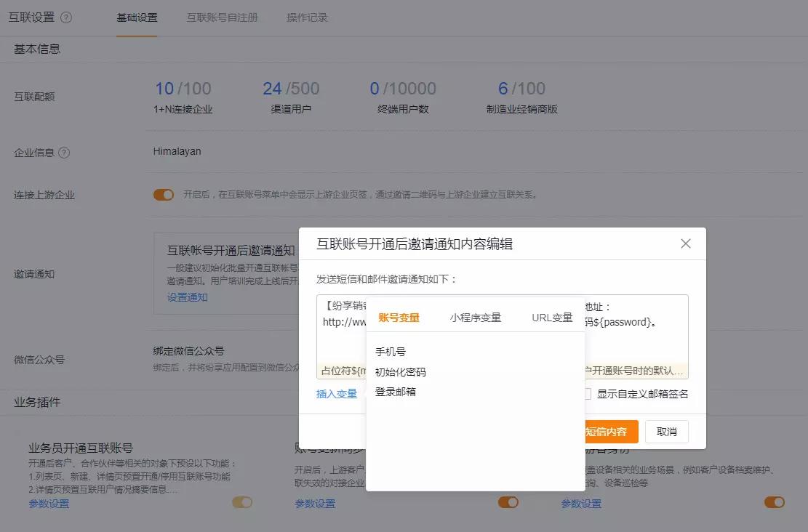Toggle the 连接上游企业 switch
This screenshot has width=808, height=532.
click(164, 195)
